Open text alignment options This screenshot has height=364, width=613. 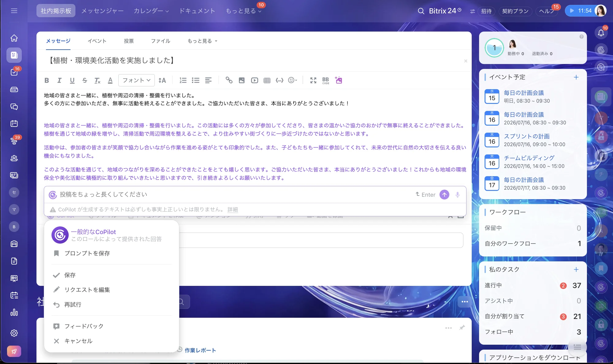tap(208, 80)
